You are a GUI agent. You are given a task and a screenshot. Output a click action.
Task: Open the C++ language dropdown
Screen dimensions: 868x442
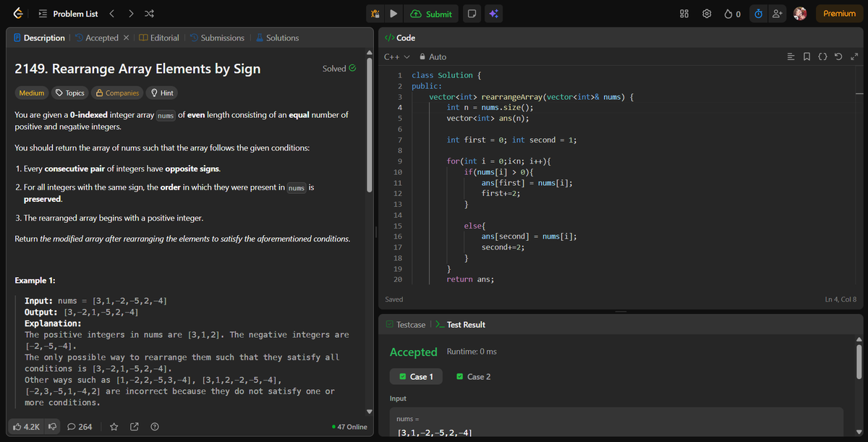(x=396, y=56)
